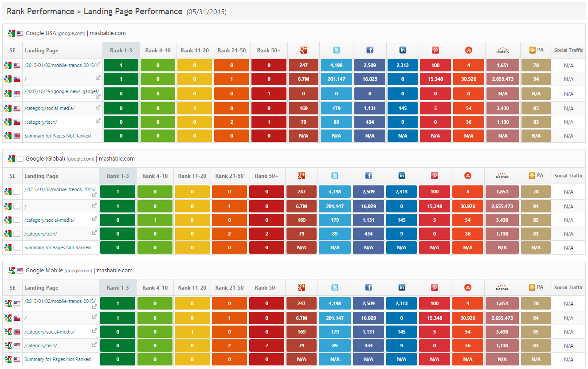Open external link icon beside /category/tech/ in Google USA

coord(98,121)
